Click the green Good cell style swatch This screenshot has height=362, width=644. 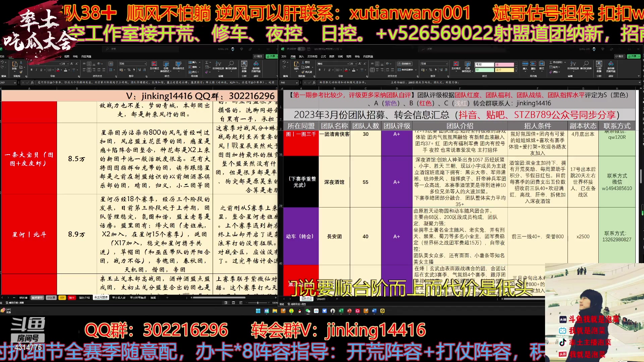485,70
